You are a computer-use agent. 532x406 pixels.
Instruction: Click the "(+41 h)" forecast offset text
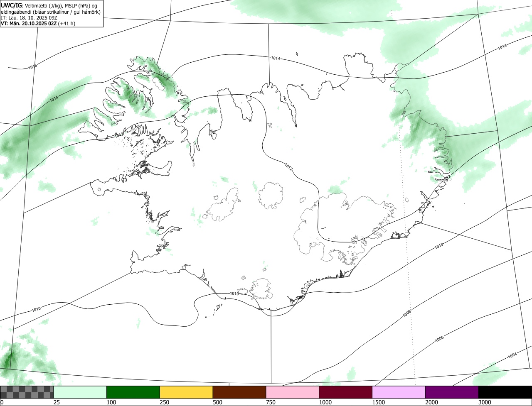pos(67,24)
